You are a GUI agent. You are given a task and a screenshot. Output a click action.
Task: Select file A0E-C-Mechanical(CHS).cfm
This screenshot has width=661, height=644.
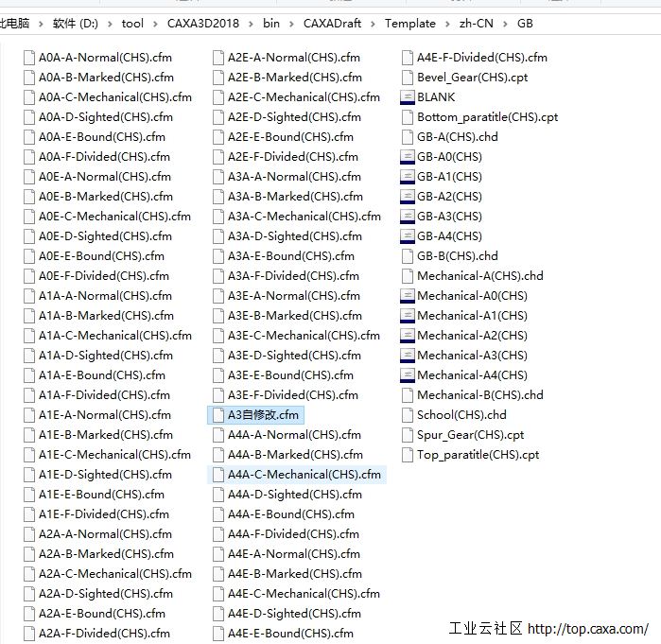point(108,217)
